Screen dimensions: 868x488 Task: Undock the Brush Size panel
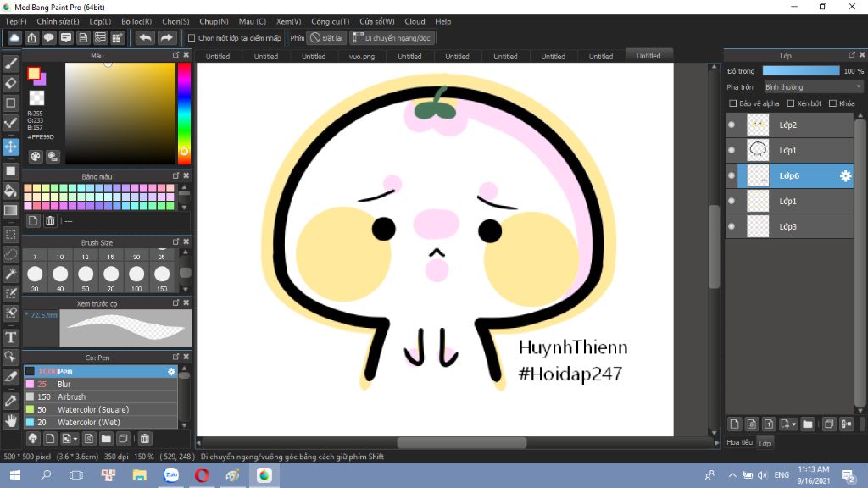tap(176, 241)
